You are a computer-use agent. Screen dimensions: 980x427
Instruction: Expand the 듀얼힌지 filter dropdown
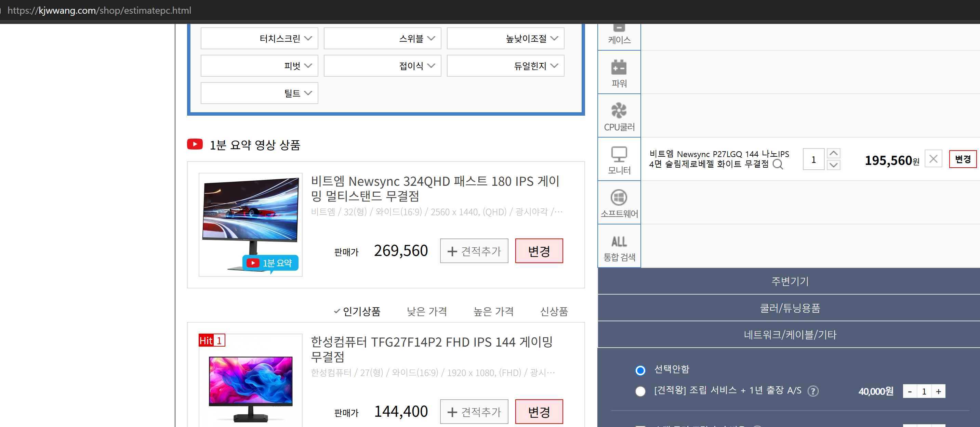click(505, 66)
